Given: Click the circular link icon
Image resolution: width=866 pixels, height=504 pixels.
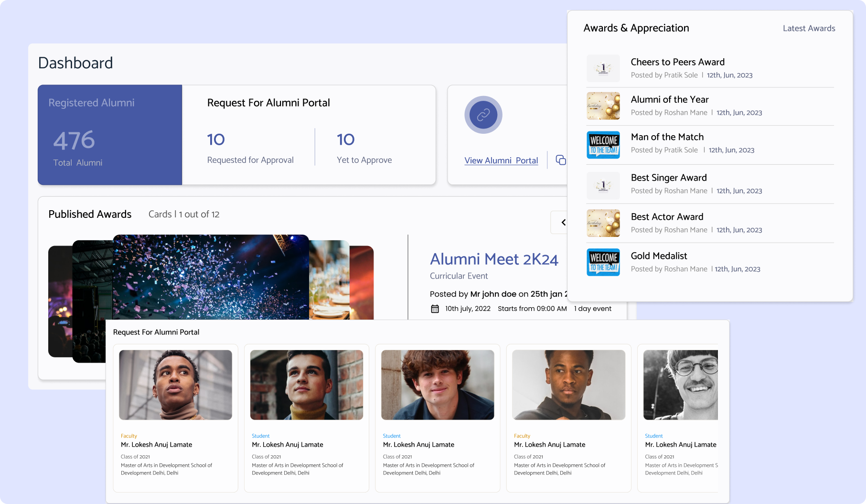Looking at the screenshot, I should coord(483,115).
